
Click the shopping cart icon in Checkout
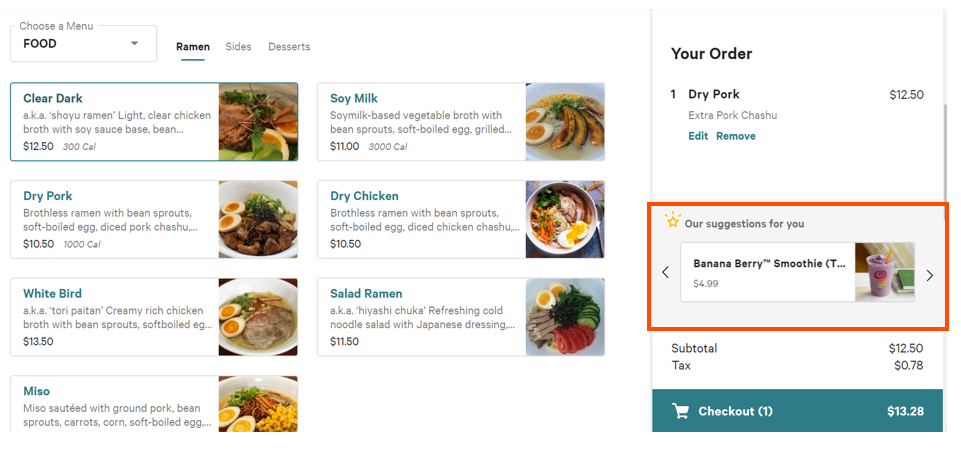681,411
